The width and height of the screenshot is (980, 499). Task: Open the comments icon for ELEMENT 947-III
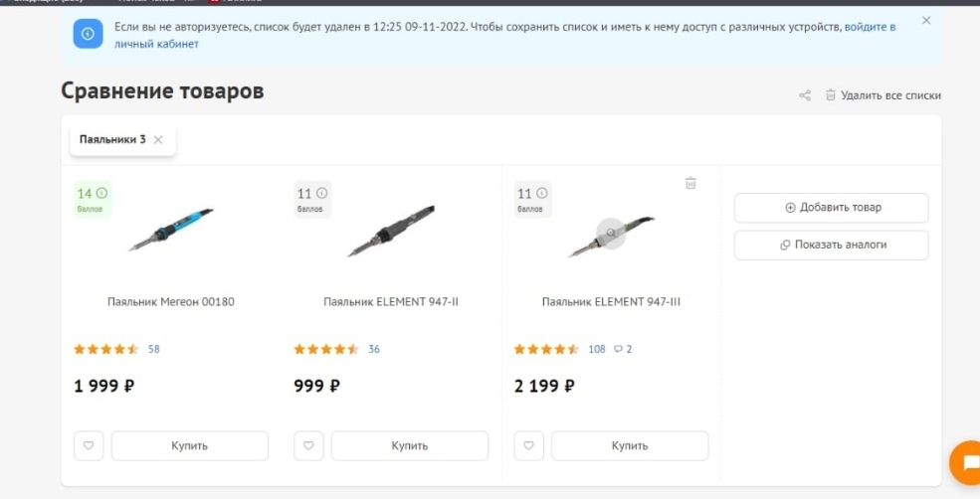coord(623,350)
